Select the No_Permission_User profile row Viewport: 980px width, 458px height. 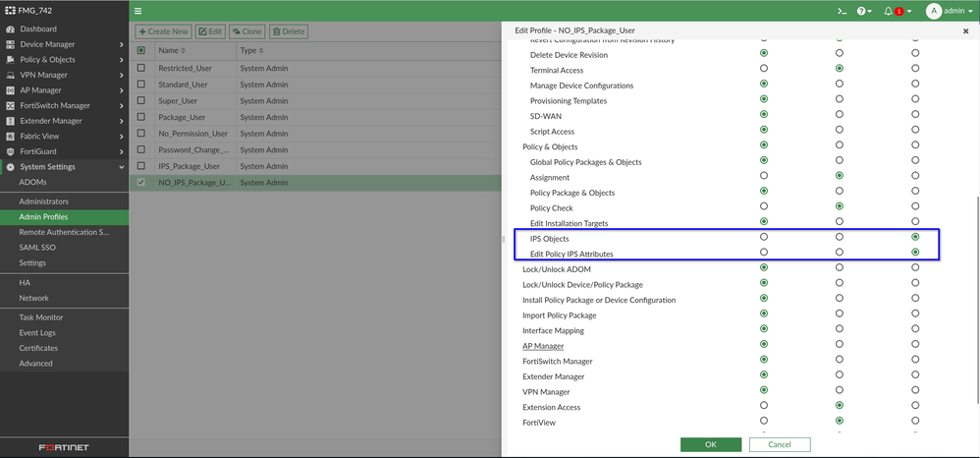315,134
